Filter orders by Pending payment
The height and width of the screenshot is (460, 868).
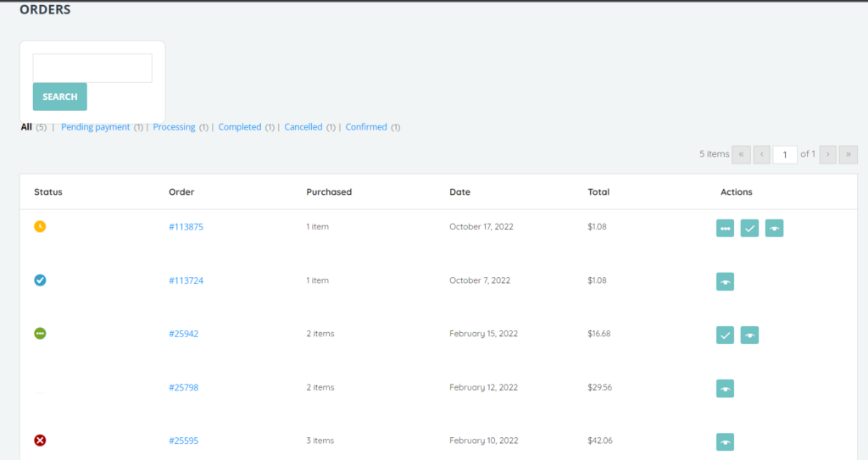95,127
